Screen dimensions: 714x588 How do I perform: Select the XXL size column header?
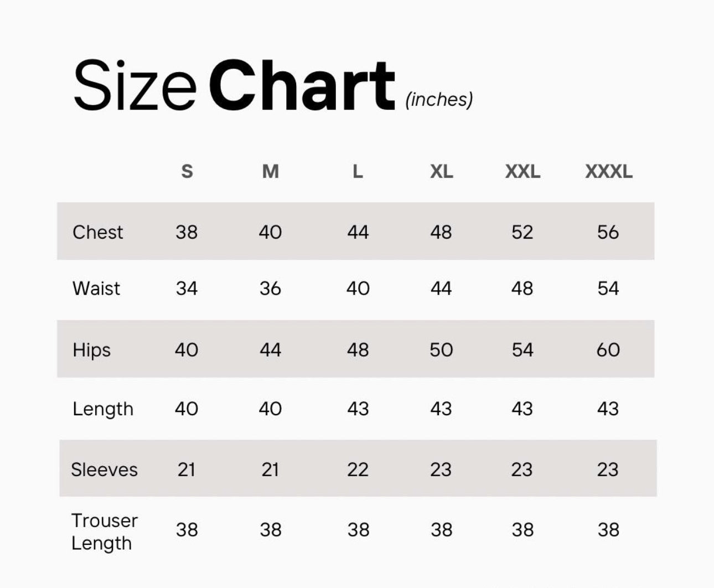pos(522,172)
